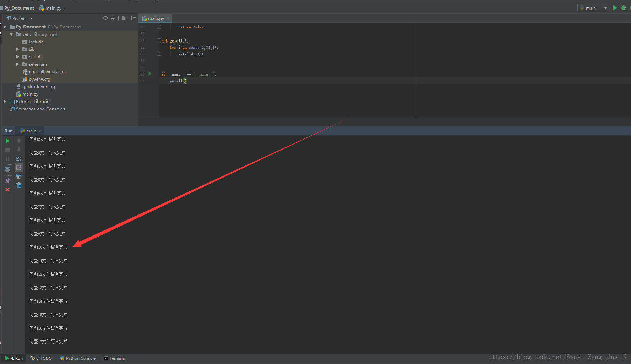
Task: Toggle Soft-Wrap in the Run console
Action: [x=19, y=158]
